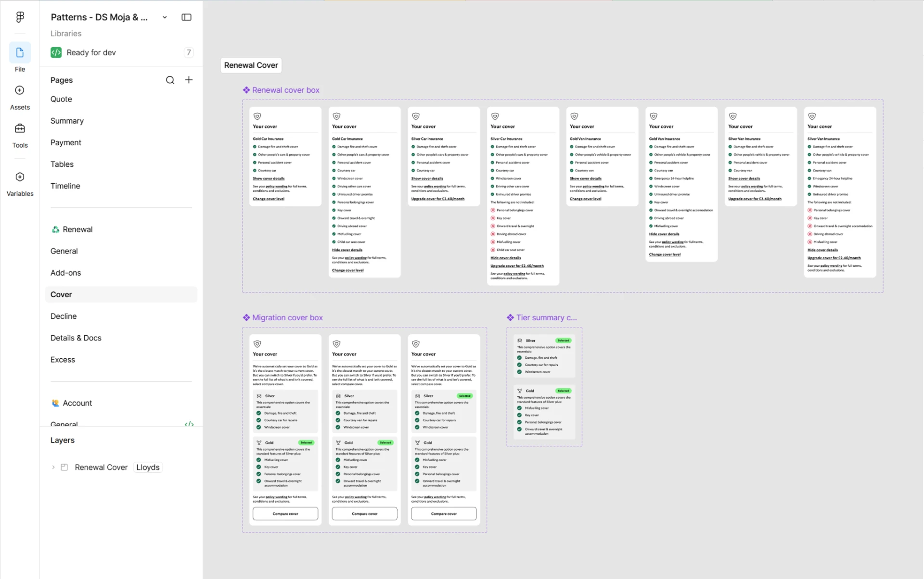The height and width of the screenshot is (579, 924).
Task: Open the Variables panel icon
Action: pyautogui.click(x=20, y=177)
